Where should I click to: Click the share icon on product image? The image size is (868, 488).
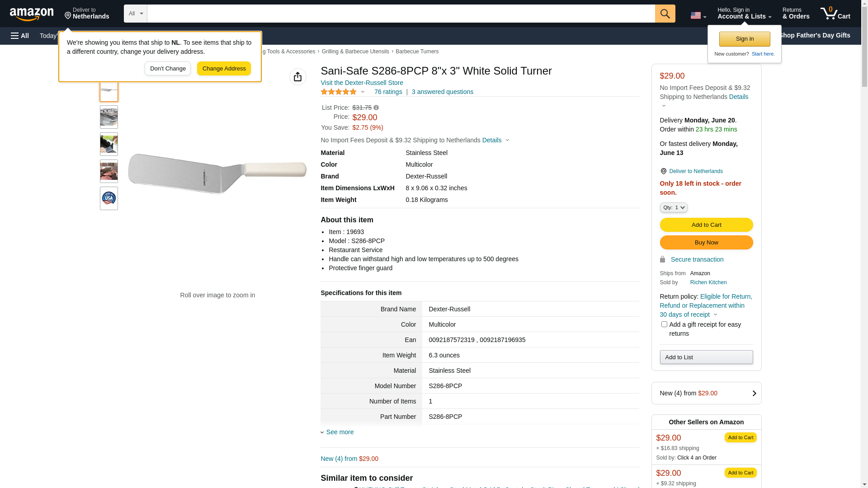(x=297, y=77)
